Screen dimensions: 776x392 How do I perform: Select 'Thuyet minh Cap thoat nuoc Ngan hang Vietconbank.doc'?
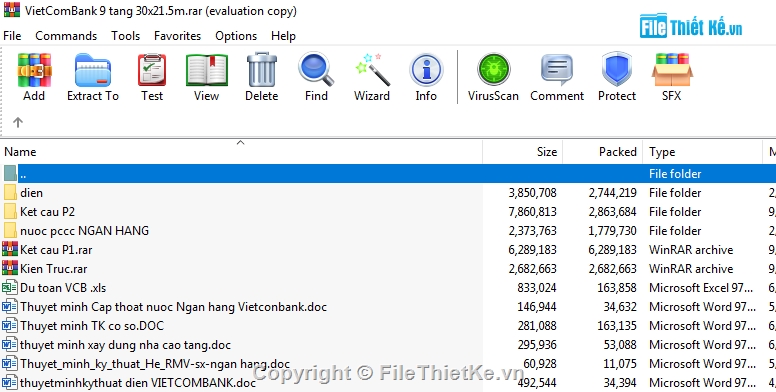coord(173,307)
